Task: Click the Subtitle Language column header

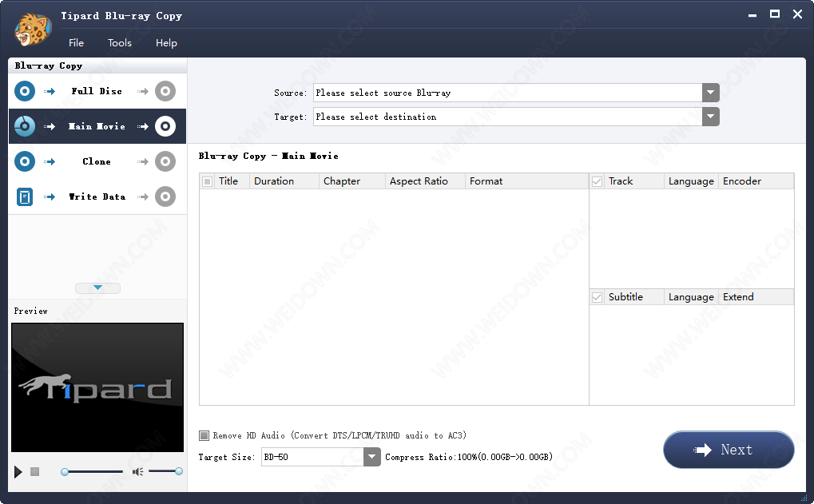Action: coord(691,297)
